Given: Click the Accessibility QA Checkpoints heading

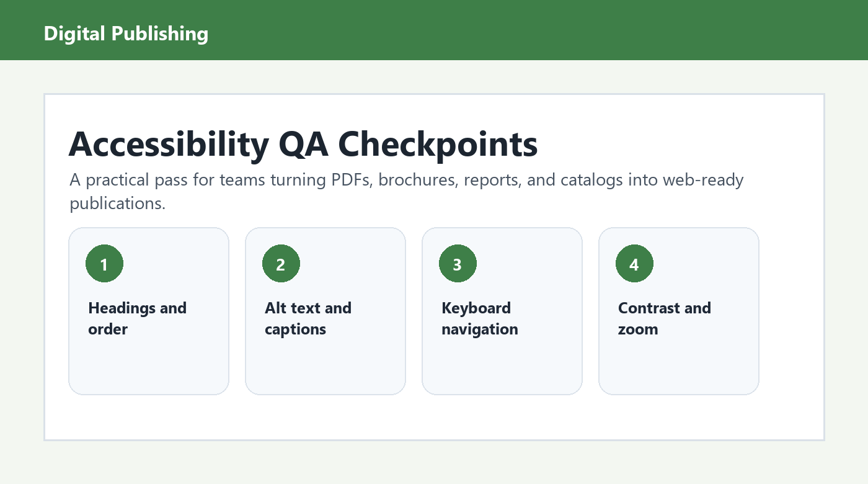Looking at the screenshot, I should tap(303, 145).
